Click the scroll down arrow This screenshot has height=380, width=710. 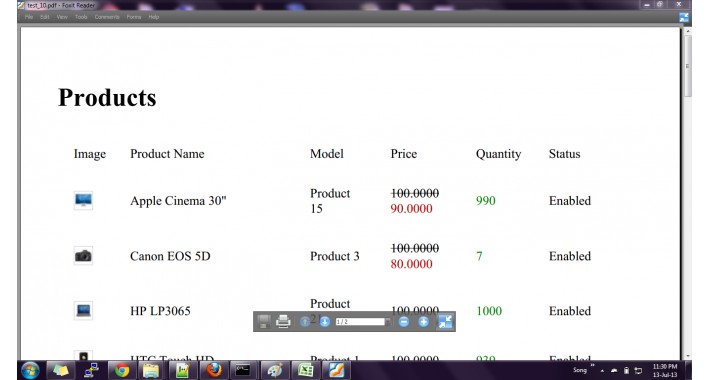tap(688, 356)
